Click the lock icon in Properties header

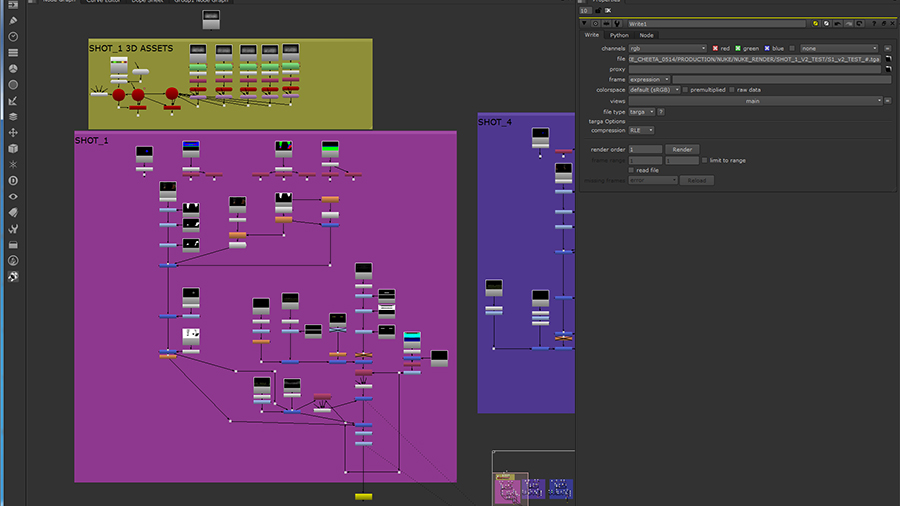598,10
